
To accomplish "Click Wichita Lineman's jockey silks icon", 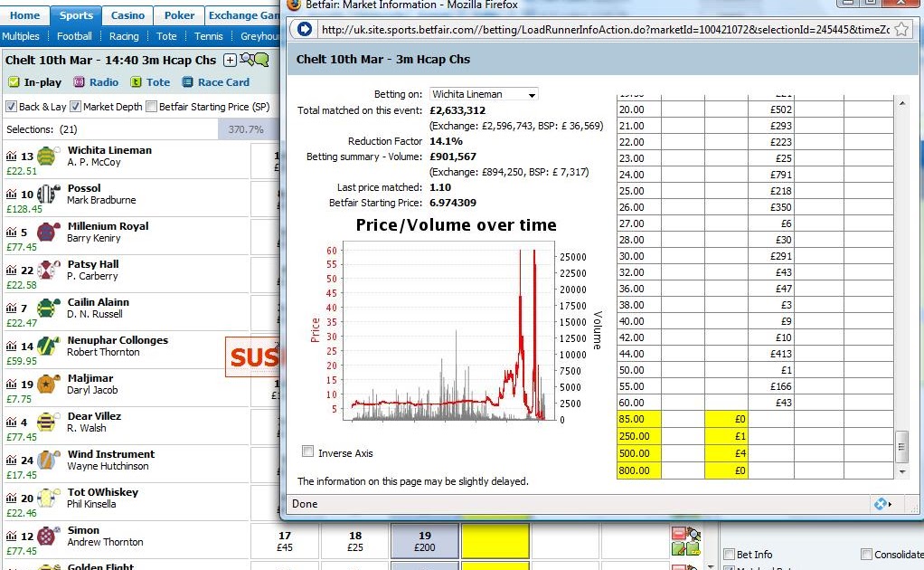I will pos(47,157).
